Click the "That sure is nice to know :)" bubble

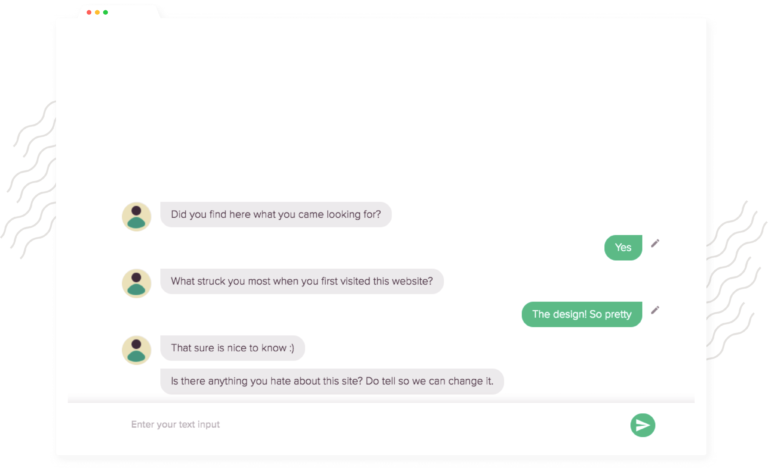click(x=233, y=348)
